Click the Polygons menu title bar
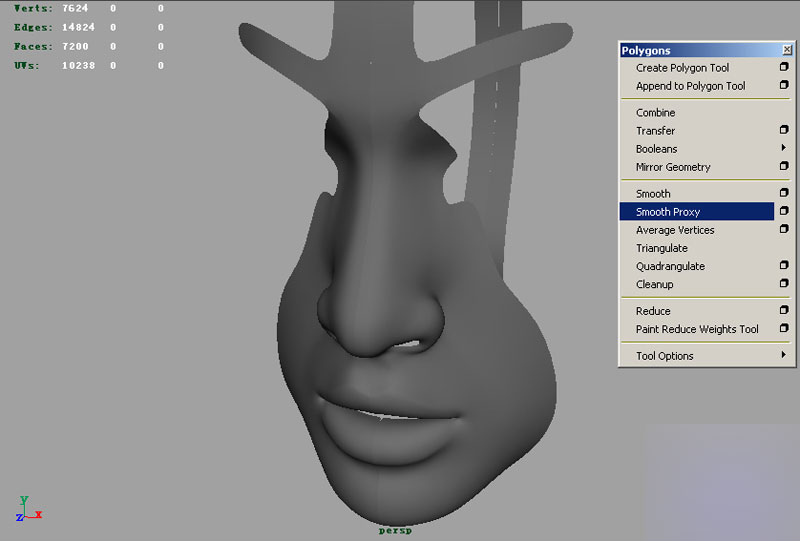 (x=707, y=50)
